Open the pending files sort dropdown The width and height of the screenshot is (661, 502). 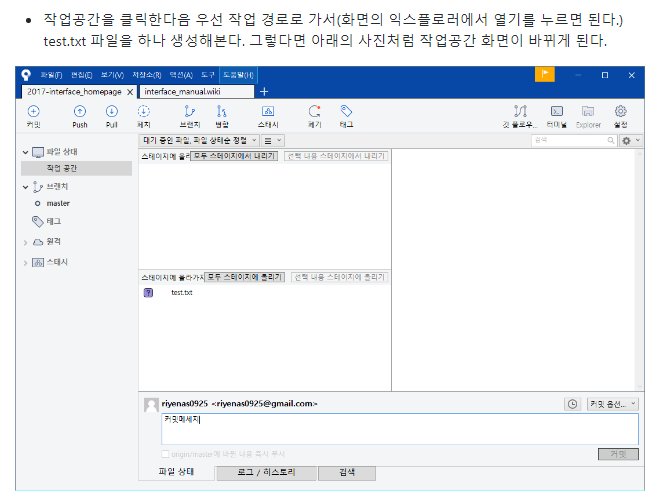199,140
